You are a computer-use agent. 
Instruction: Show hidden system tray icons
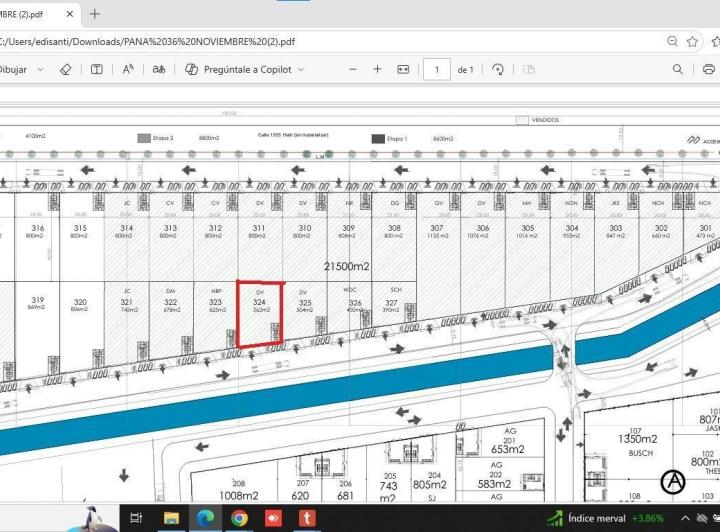[685, 518]
